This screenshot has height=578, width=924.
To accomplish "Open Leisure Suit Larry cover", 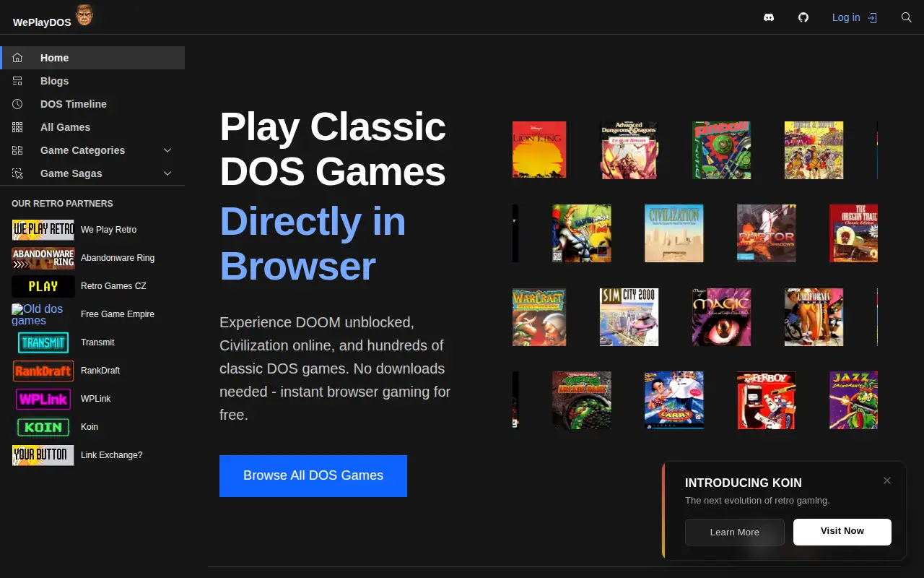I will click(x=674, y=400).
